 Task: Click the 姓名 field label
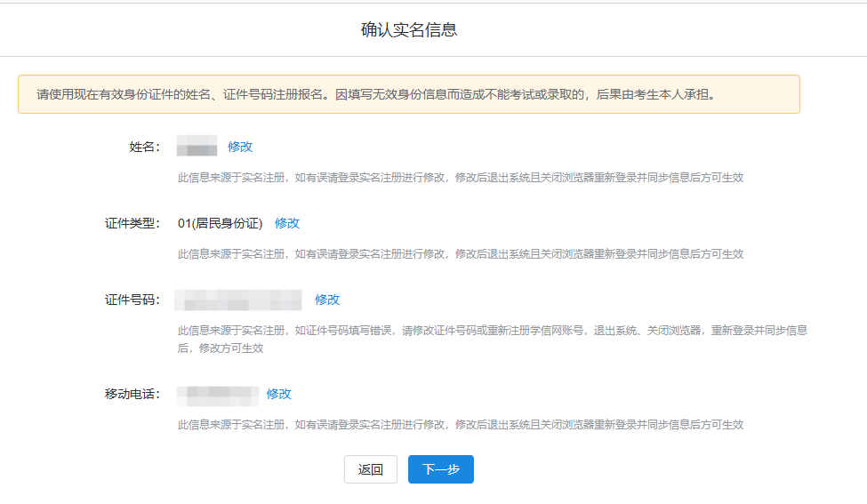tap(144, 147)
